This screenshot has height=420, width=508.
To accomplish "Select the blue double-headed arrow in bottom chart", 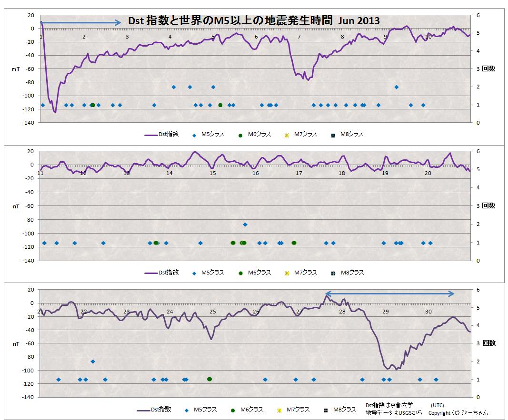I will tap(390, 294).
